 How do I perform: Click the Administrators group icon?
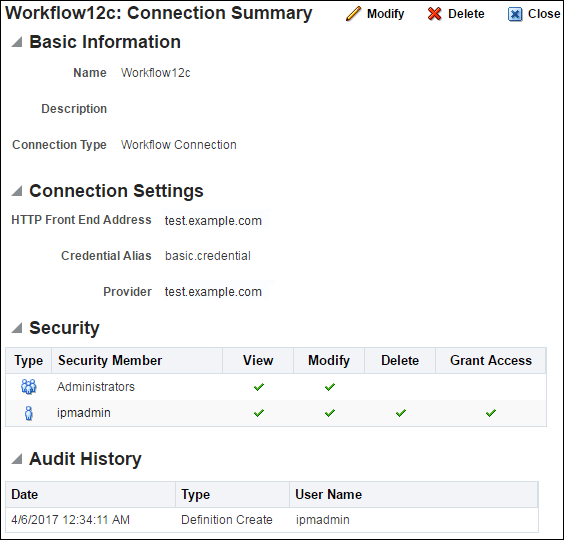pos(28,387)
